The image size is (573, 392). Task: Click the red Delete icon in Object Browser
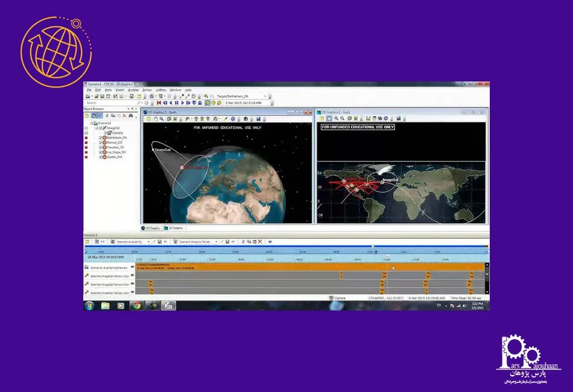pos(124,115)
